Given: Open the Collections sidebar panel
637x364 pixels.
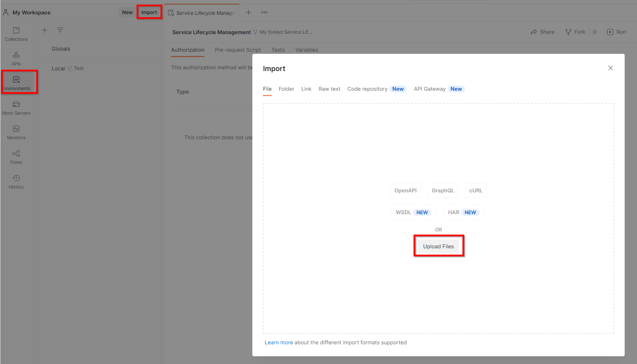Looking at the screenshot, I should point(16,34).
